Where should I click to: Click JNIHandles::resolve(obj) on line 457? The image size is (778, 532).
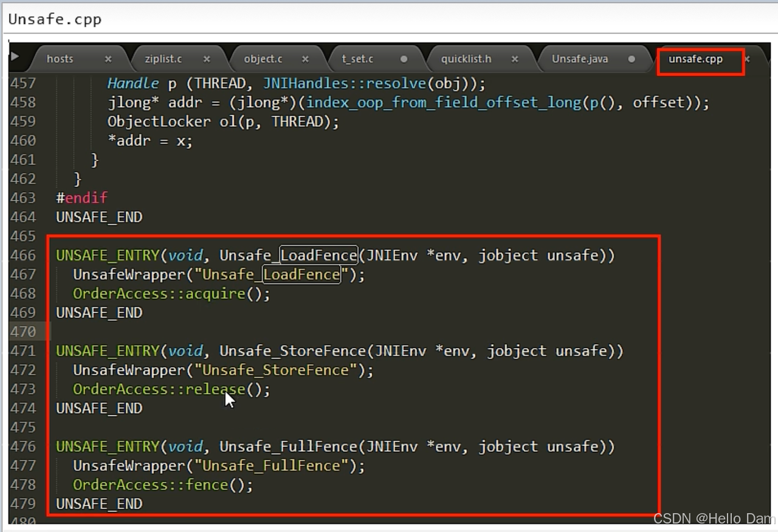tap(370, 83)
